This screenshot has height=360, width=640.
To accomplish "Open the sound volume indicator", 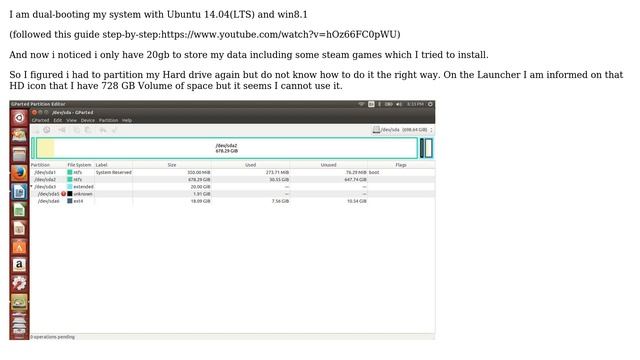I will (x=399, y=104).
